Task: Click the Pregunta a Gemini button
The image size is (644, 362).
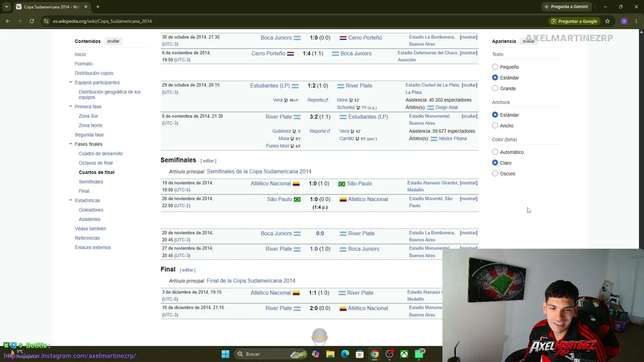Action: (x=566, y=7)
